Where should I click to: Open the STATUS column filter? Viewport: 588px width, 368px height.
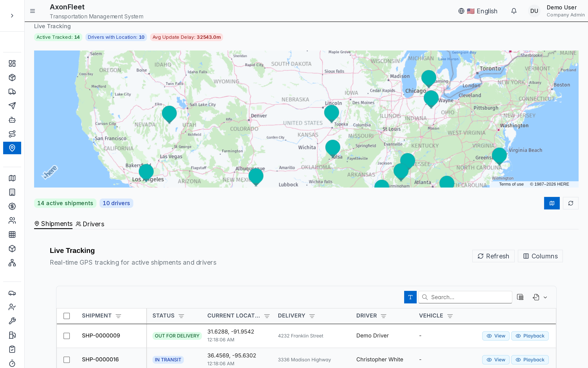pyautogui.click(x=181, y=316)
